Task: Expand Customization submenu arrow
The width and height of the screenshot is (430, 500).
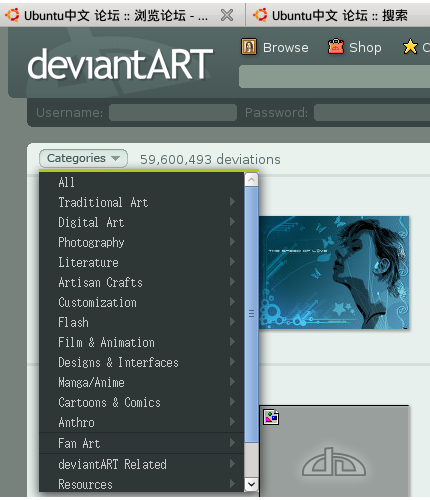Action: pyautogui.click(x=232, y=302)
